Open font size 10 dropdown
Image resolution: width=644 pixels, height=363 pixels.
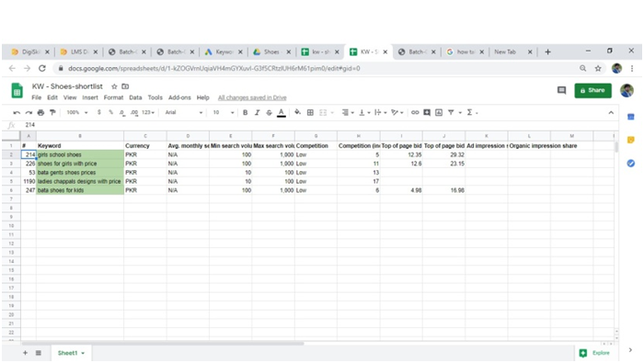tap(224, 112)
